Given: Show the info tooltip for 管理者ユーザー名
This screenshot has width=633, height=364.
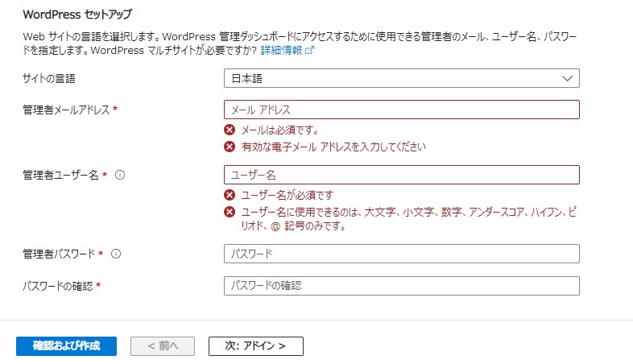Looking at the screenshot, I should pyautogui.click(x=120, y=175).
